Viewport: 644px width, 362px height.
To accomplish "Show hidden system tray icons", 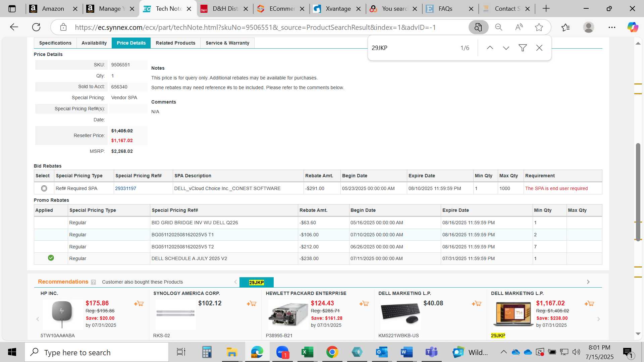I will pos(503,352).
